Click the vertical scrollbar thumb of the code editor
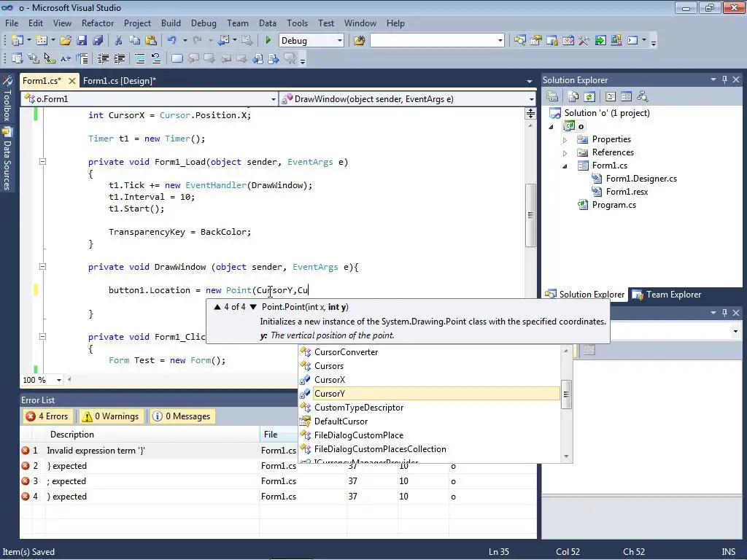 coord(530,215)
